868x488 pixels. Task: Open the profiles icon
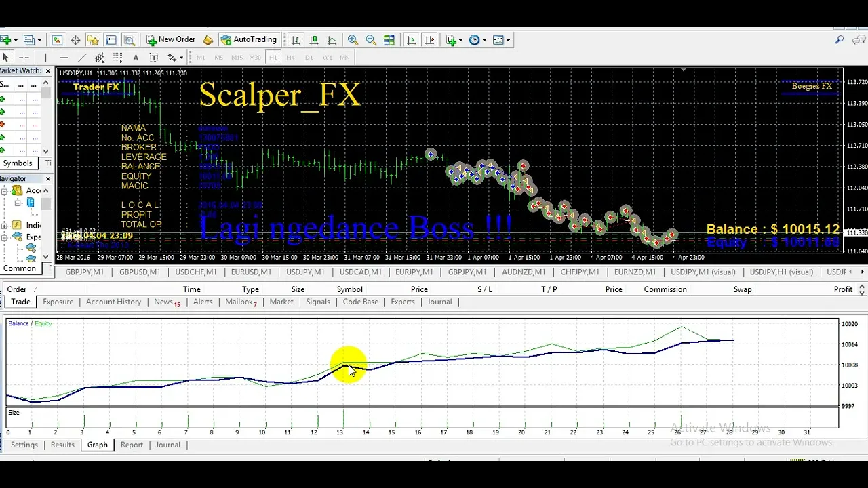(x=29, y=40)
